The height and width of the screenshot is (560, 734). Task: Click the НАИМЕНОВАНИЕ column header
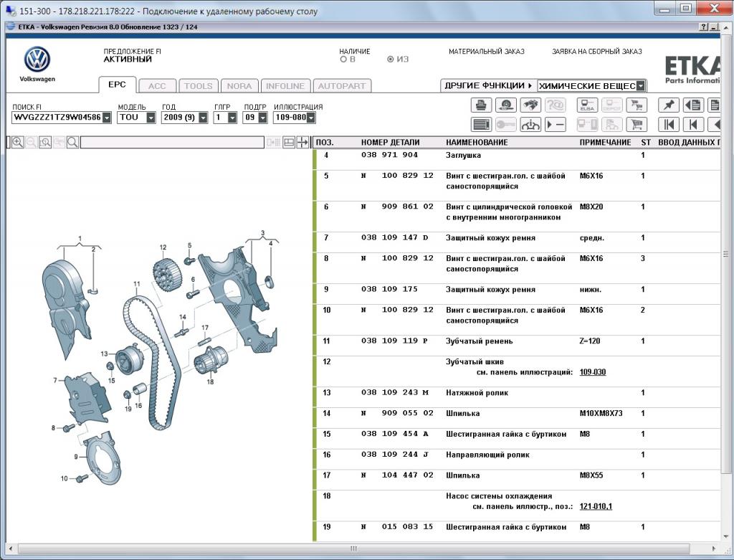point(477,143)
